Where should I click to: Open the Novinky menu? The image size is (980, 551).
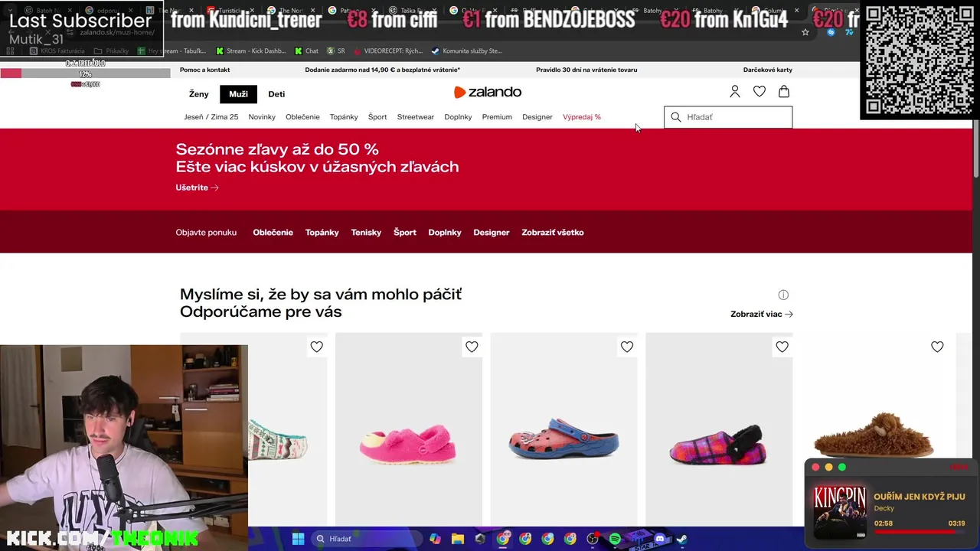pyautogui.click(x=262, y=117)
